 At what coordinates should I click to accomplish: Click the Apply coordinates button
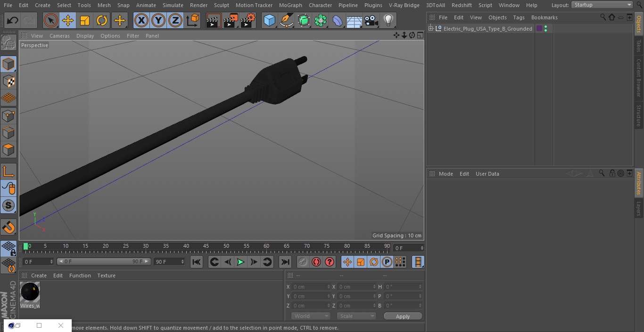tap(403, 316)
